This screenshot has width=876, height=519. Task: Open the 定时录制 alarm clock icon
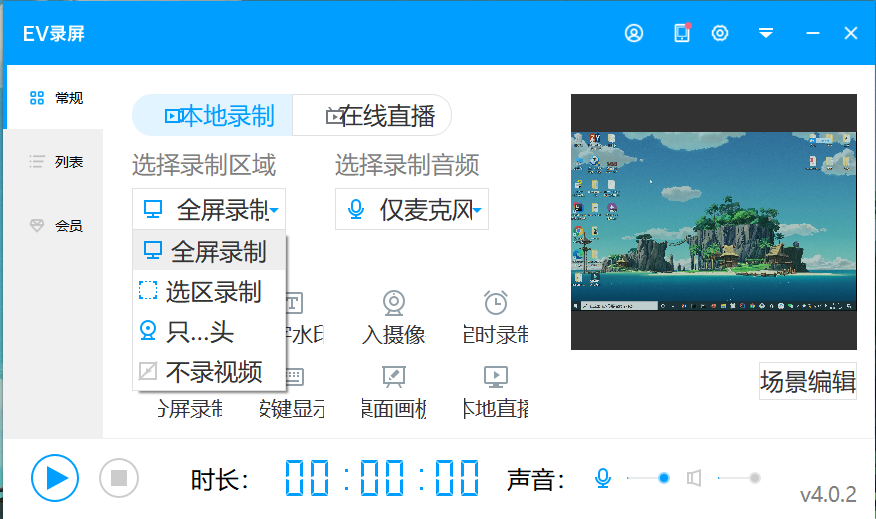pyautogui.click(x=496, y=303)
